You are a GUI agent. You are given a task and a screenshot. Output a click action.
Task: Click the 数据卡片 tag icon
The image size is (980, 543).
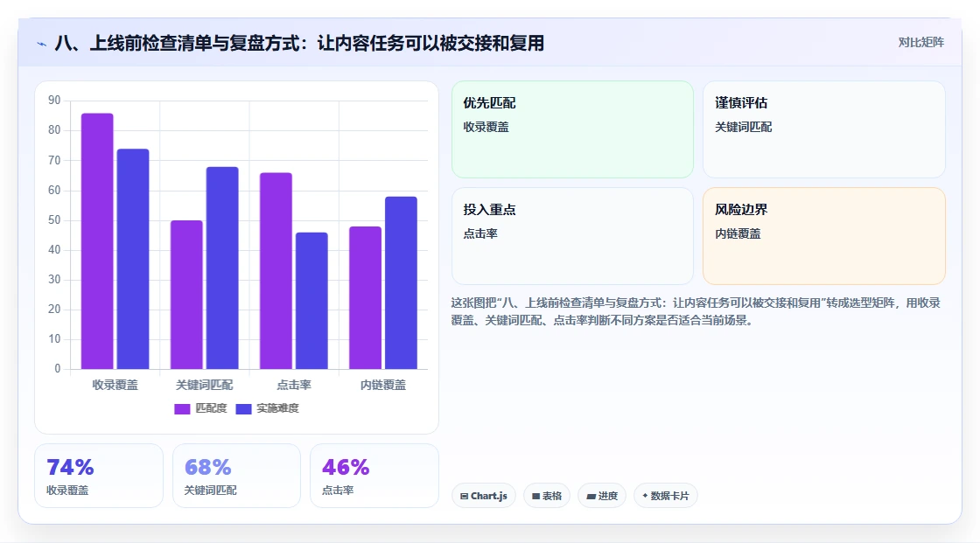tap(645, 496)
